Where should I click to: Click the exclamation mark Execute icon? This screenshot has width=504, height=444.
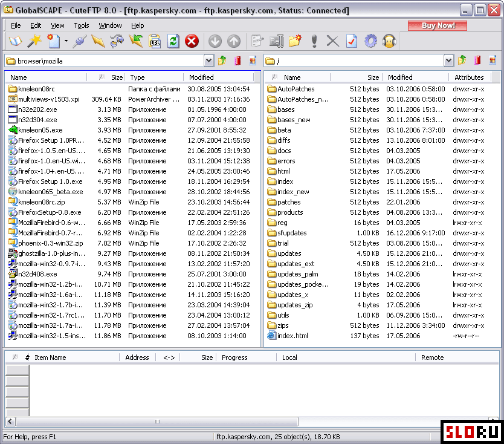[314, 41]
